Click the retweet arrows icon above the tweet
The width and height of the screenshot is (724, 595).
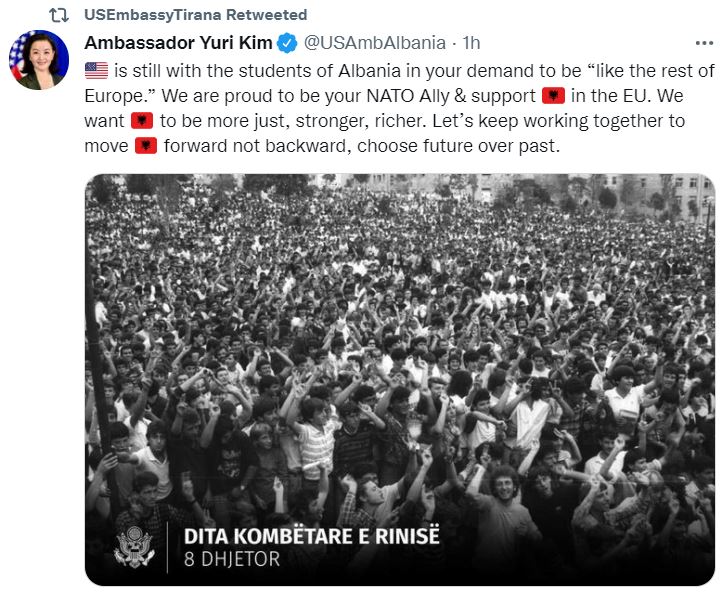point(58,15)
